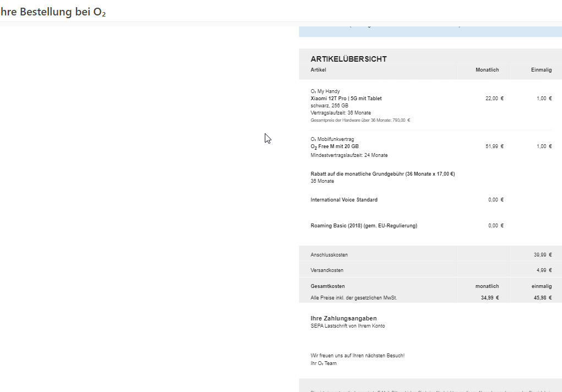
Task: Click 'Alle Preise inkl. der gesetzlichen MwSt.' text
Action: [x=354, y=298]
